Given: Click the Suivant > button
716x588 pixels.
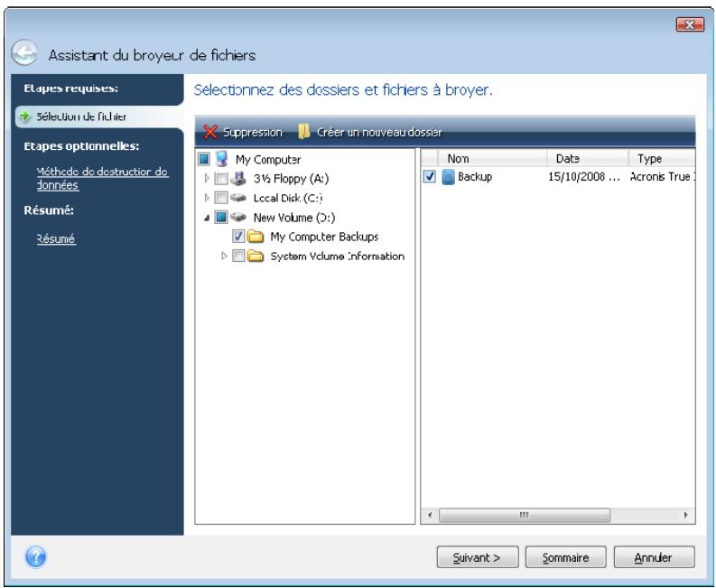Looking at the screenshot, I should (477, 557).
